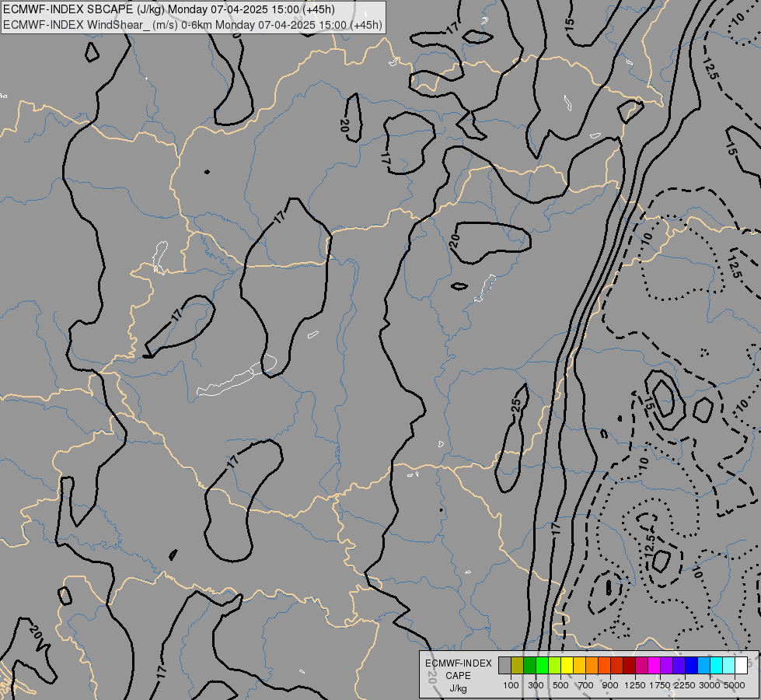Click the 25 wind shear contour label

[518, 404]
